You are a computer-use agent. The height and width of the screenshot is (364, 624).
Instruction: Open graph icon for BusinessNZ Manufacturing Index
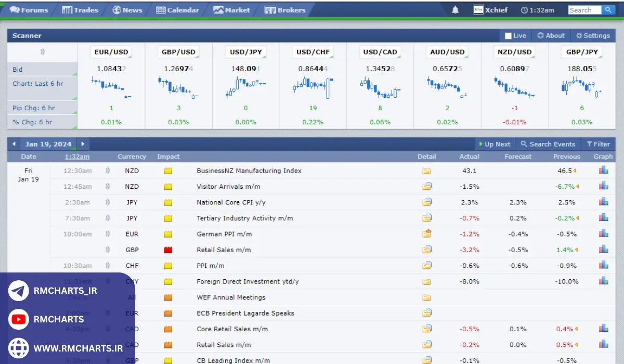click(x=603, y=170)
